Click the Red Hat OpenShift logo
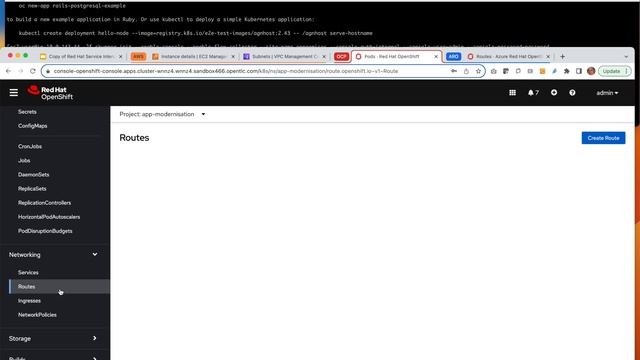The image size is (640, 360). (x=50, y=93)
